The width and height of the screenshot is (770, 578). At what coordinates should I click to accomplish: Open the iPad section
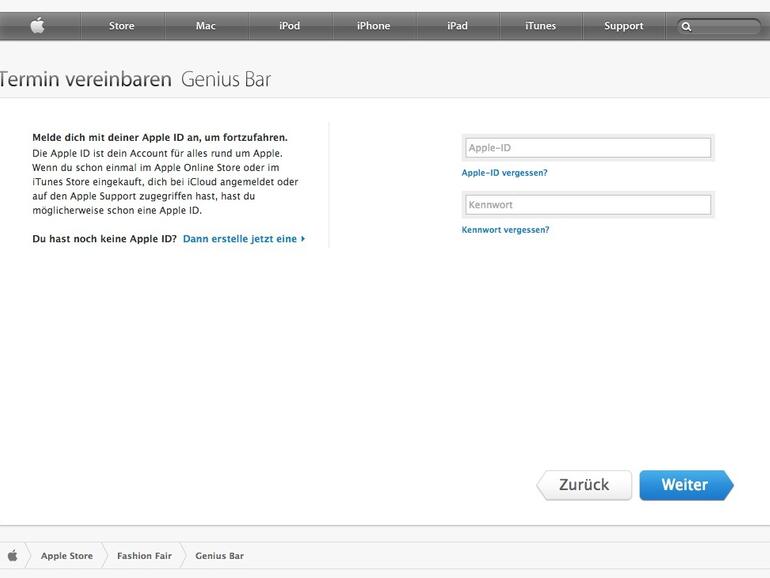click(457, 26)
